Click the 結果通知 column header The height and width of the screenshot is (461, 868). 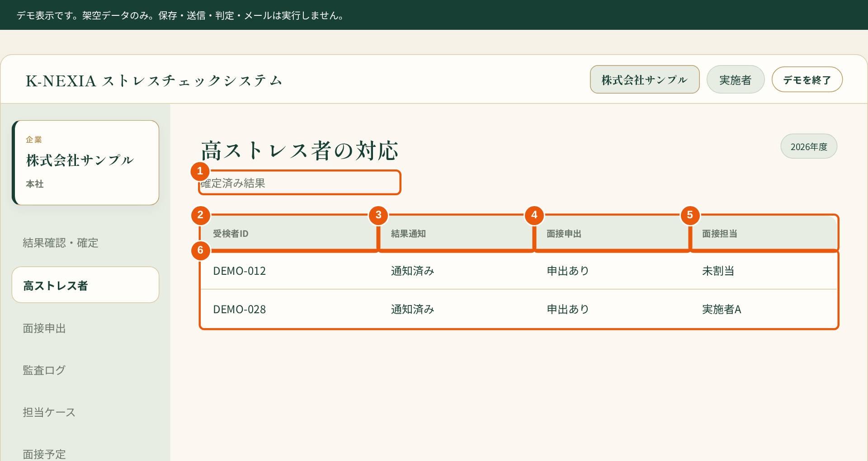coord(456,234)
